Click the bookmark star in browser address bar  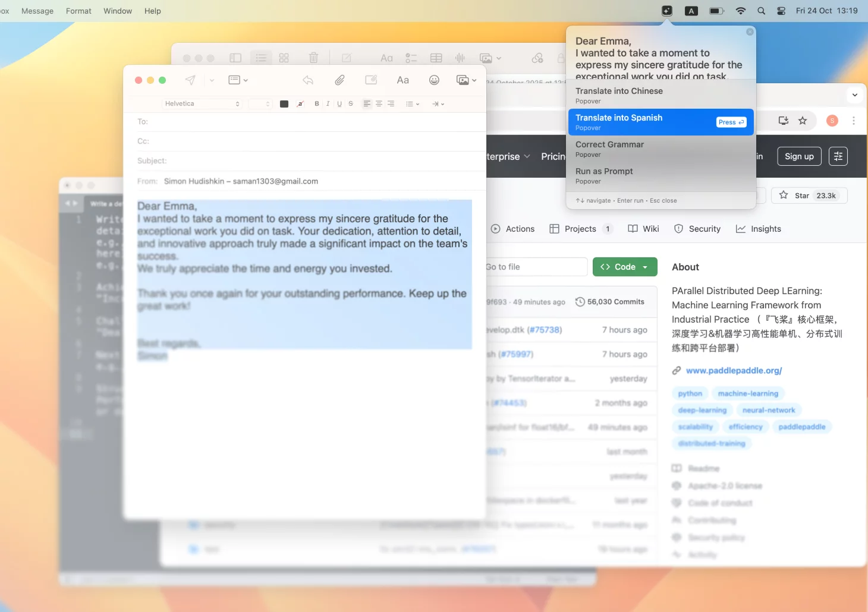(x=803, y=121)
